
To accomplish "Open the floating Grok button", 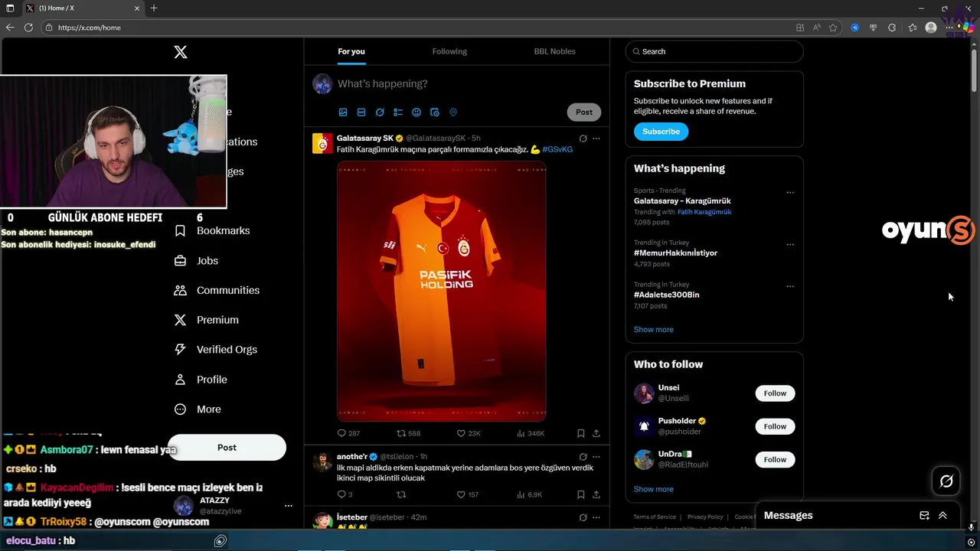I will [x=946, y=481].
